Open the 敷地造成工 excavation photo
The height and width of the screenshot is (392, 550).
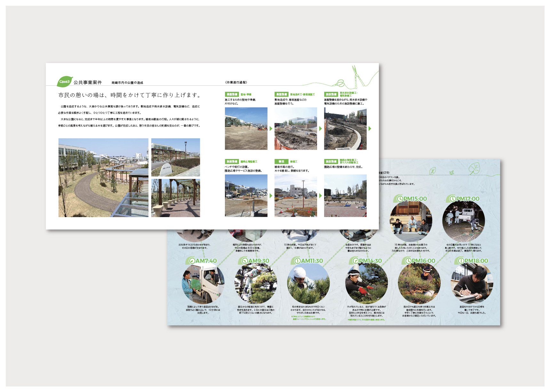[296, 129]
